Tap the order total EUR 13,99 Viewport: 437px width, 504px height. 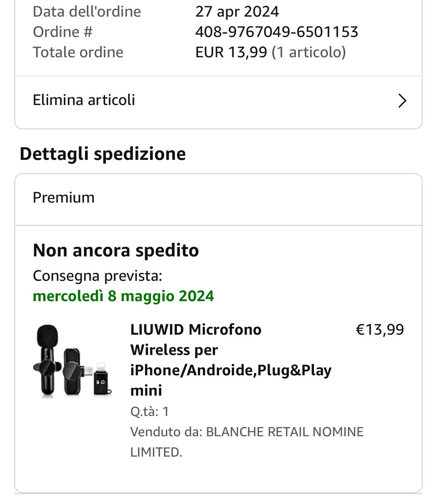[231, 52]
